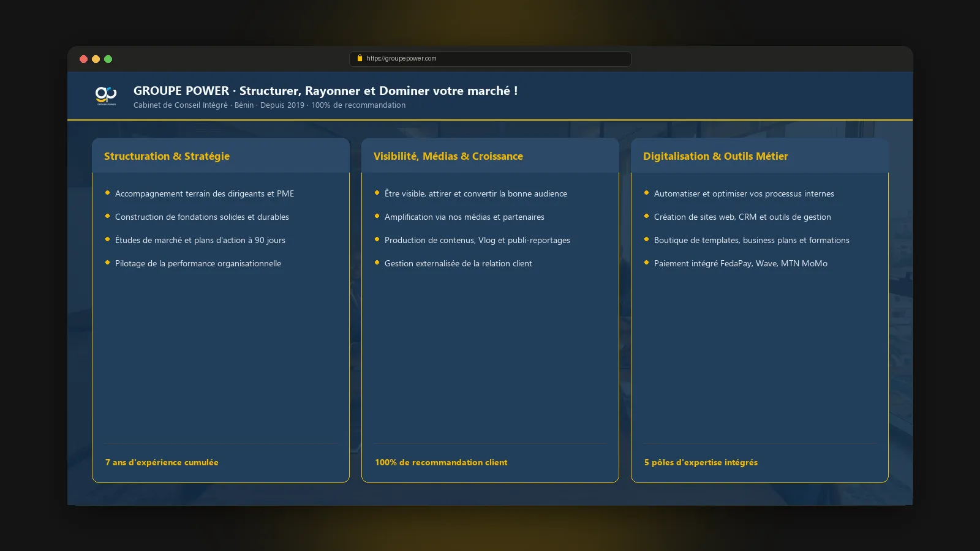Click '5 pôles d'expertise intégrés' footer
Viewport: 980px width, 551px height.
(701, 462)
